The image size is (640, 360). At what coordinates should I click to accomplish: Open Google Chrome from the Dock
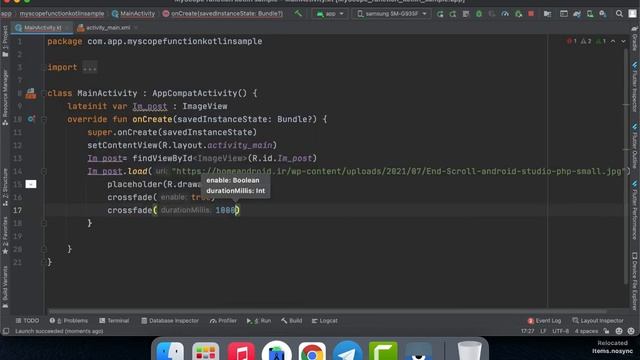coord(312,351)
